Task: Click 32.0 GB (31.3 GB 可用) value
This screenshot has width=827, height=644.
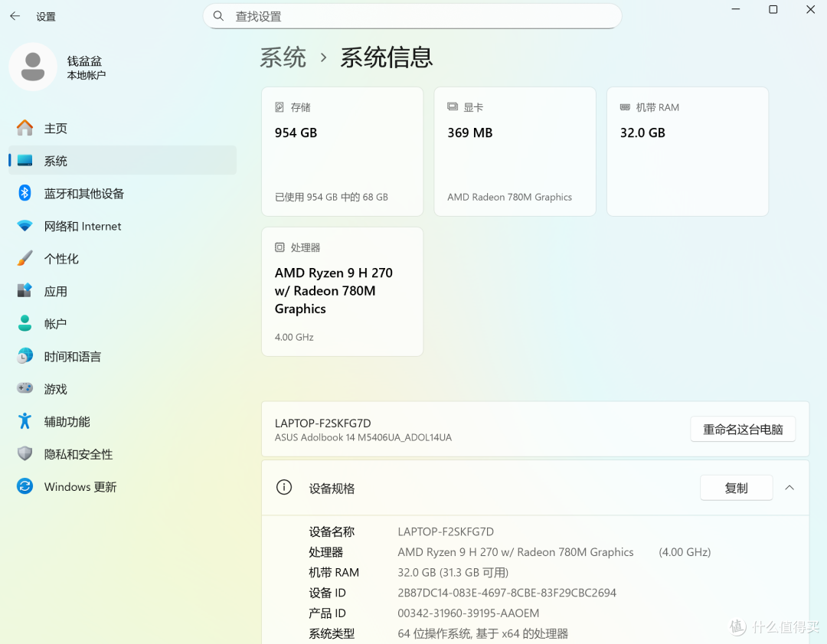Action: 453,572
